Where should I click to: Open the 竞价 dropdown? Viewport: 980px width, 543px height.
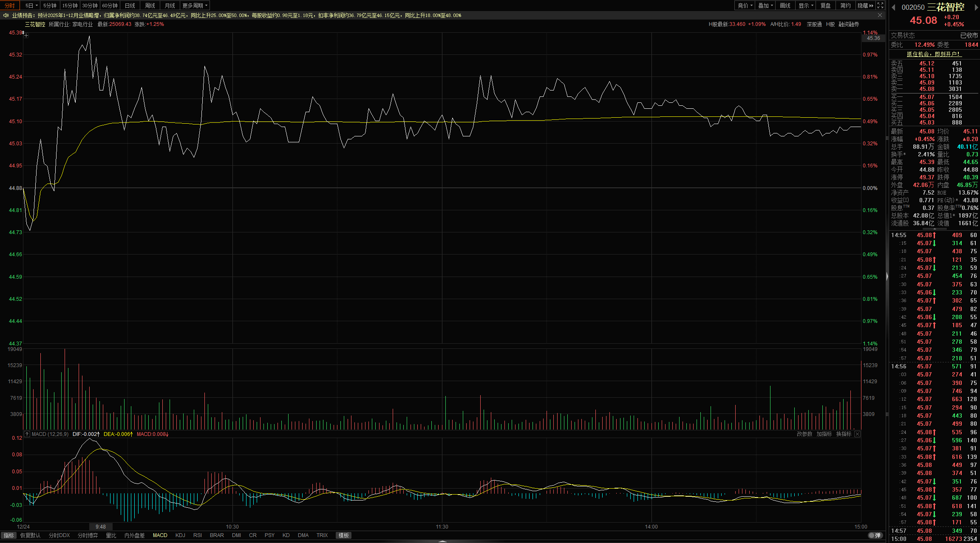[745, 6]
